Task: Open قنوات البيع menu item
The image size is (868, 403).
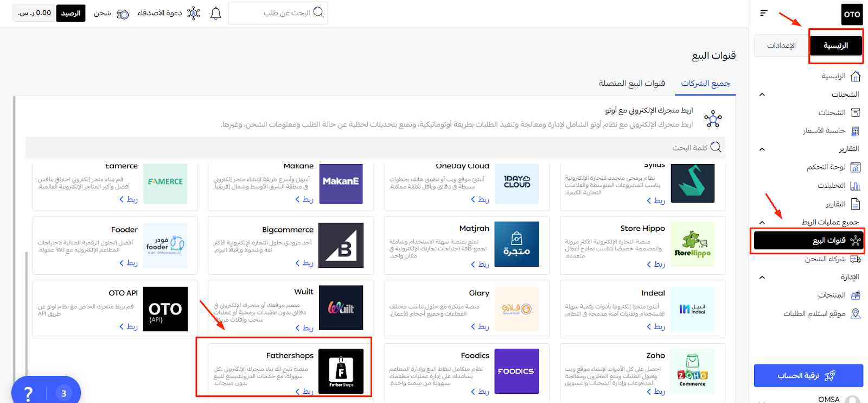Action: 808,241
